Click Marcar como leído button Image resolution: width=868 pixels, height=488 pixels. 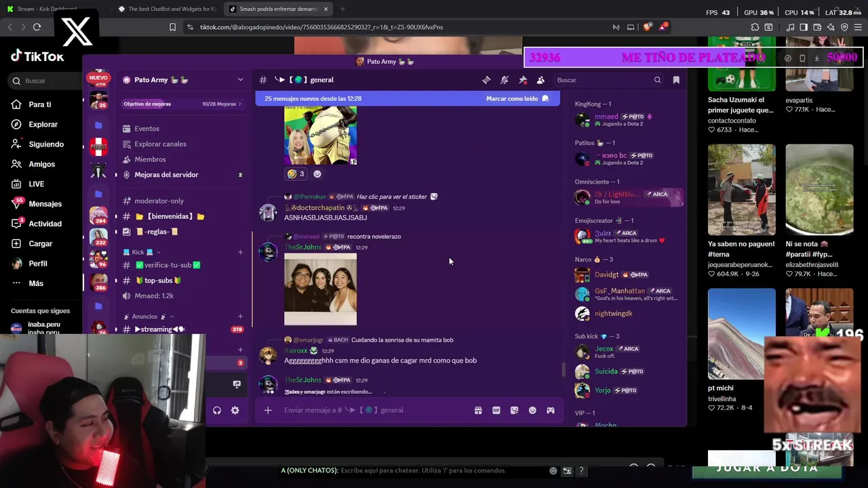click(x=517, y=99)
